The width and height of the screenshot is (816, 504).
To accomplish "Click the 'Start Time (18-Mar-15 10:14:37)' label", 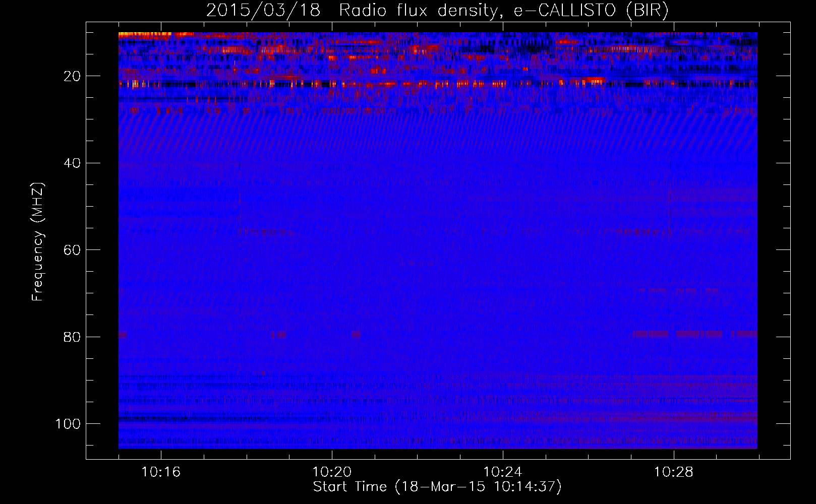I will [437, 487].
